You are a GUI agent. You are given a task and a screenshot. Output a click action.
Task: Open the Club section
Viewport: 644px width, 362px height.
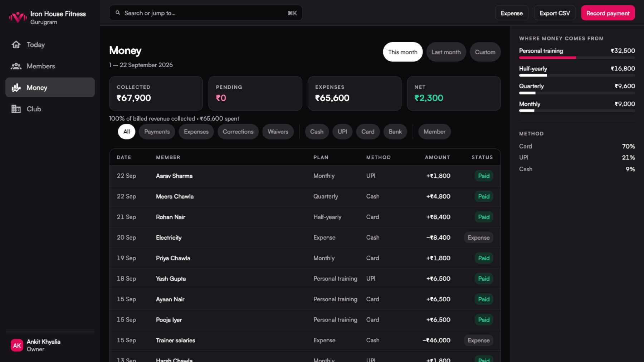pyautogui.click(x=50, y=109)
